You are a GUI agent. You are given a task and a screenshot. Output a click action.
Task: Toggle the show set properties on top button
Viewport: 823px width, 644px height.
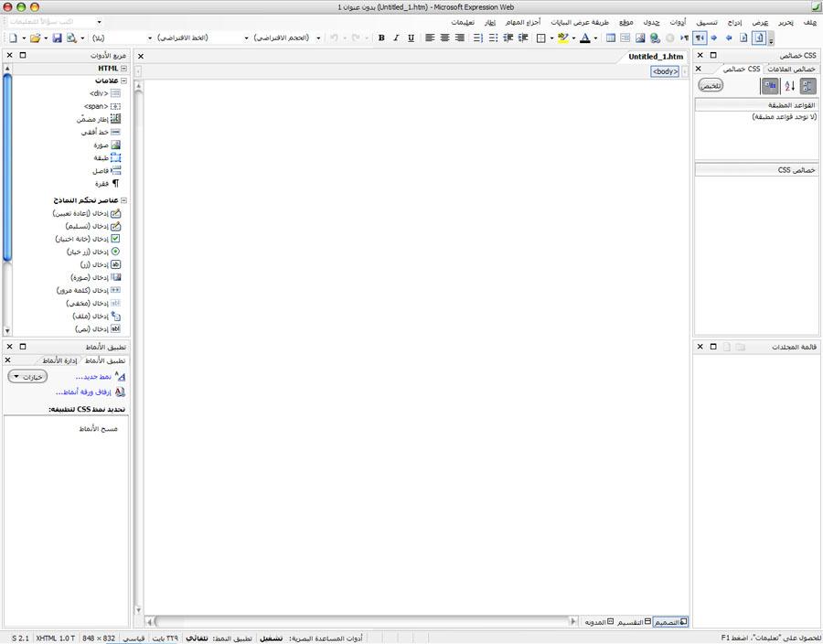pyautogui.click(x=770, y=85)
